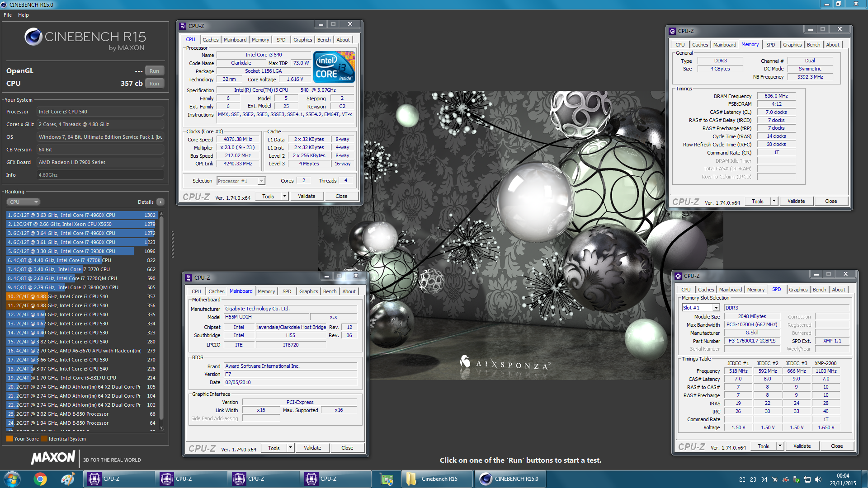868x488 pixels.
Task: Select ranking row 1 i7-4960X score 1302
Action: [81, 215]
